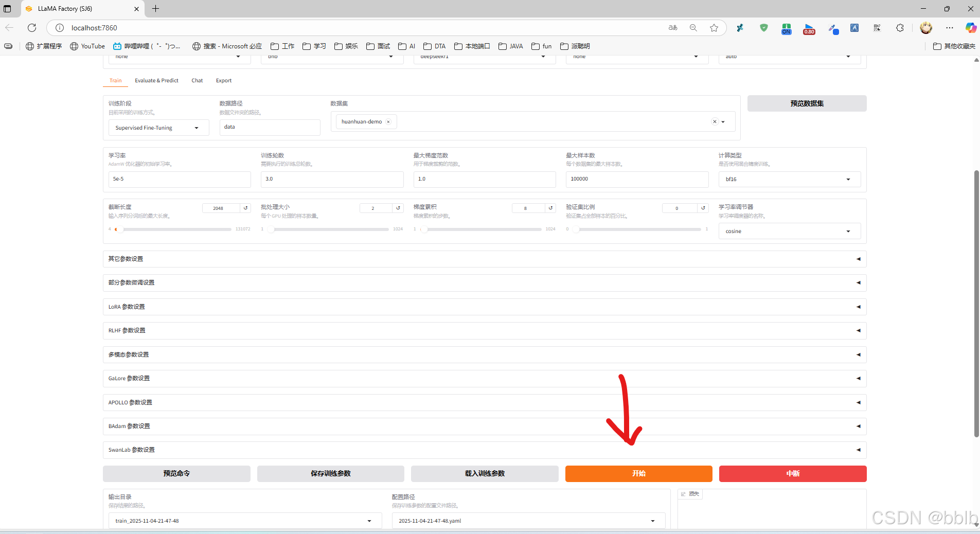Add page to favorites star icon
This screenshot has width=980, height=534.
click(x=714, y=28)
